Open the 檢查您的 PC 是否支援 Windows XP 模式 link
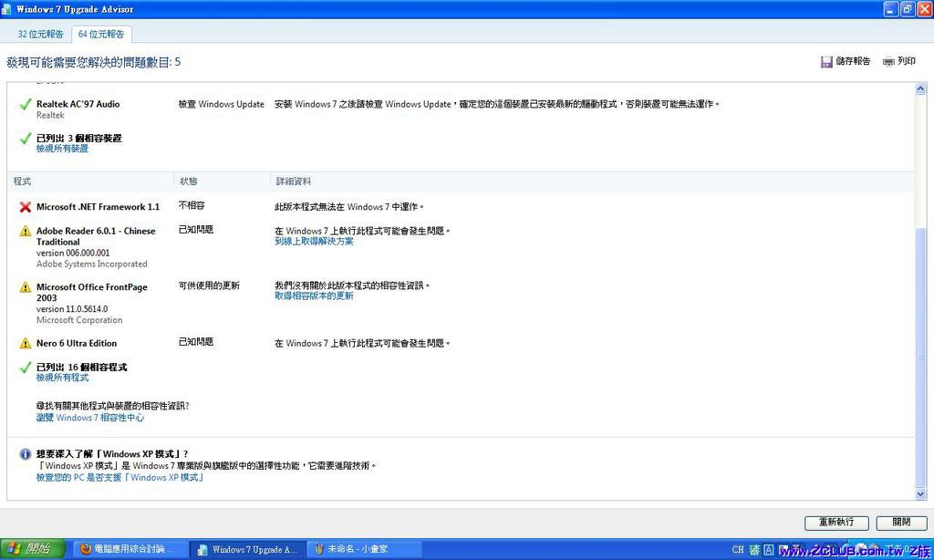934x560 pixels. coord(120,478)
